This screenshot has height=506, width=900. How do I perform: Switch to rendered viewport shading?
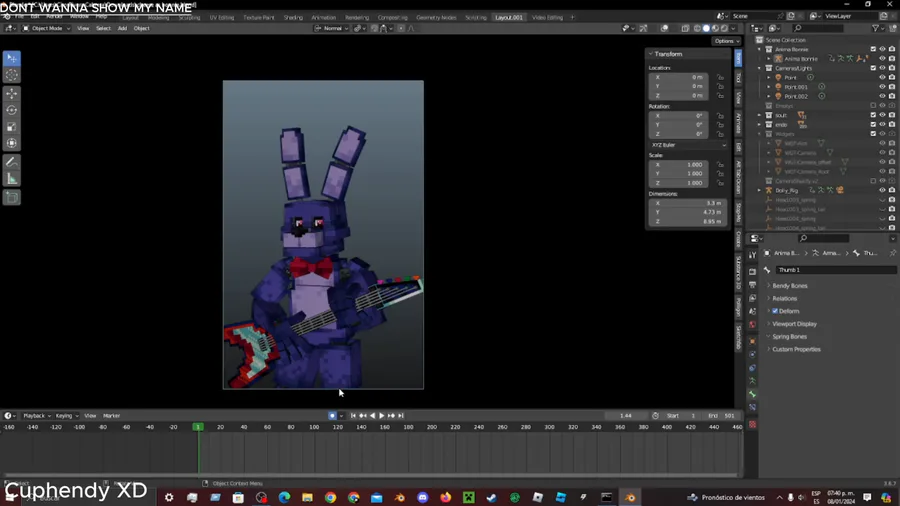[x=724, y=28]
